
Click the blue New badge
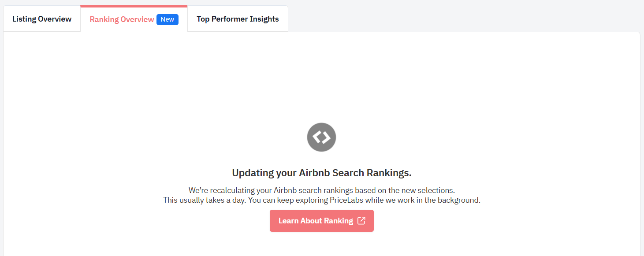[168, 19]
